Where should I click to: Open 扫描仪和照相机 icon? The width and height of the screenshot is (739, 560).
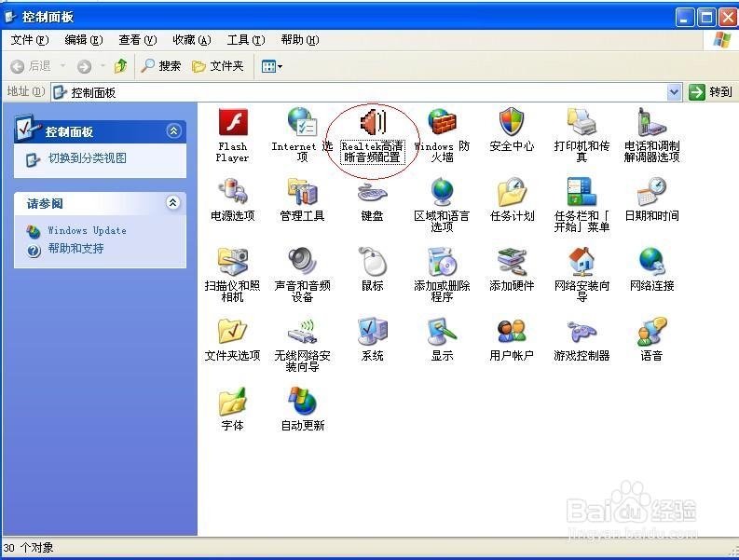point(233,261)
